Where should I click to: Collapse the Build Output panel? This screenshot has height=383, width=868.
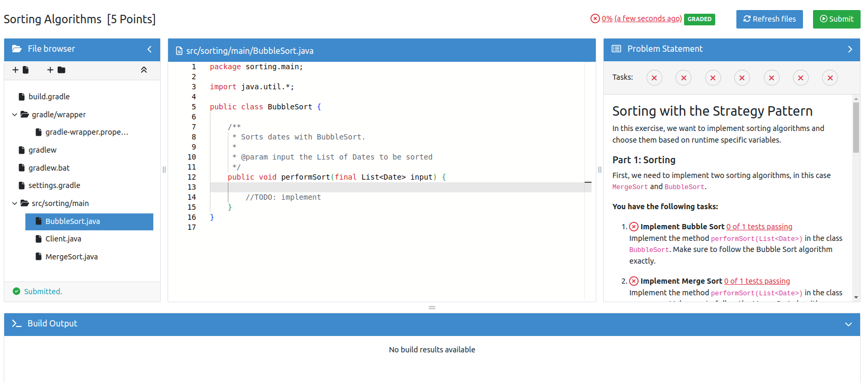[x=848, y=324]
